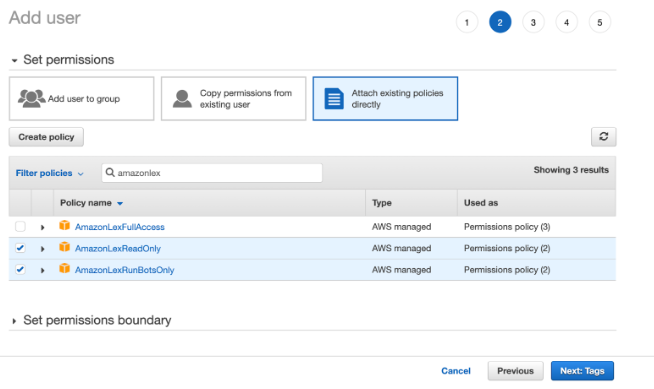Screen dimensions: 654x389
Task: Choose Add user to group option
Action: [x=81, y=98]
